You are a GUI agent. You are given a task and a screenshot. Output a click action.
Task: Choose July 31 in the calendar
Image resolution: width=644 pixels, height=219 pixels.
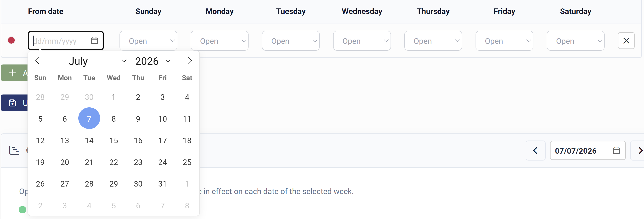pyautogui.click(x=162, y=184)
